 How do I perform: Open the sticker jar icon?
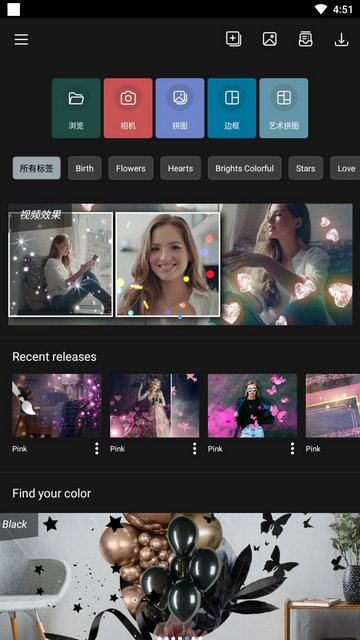point(305,39)
